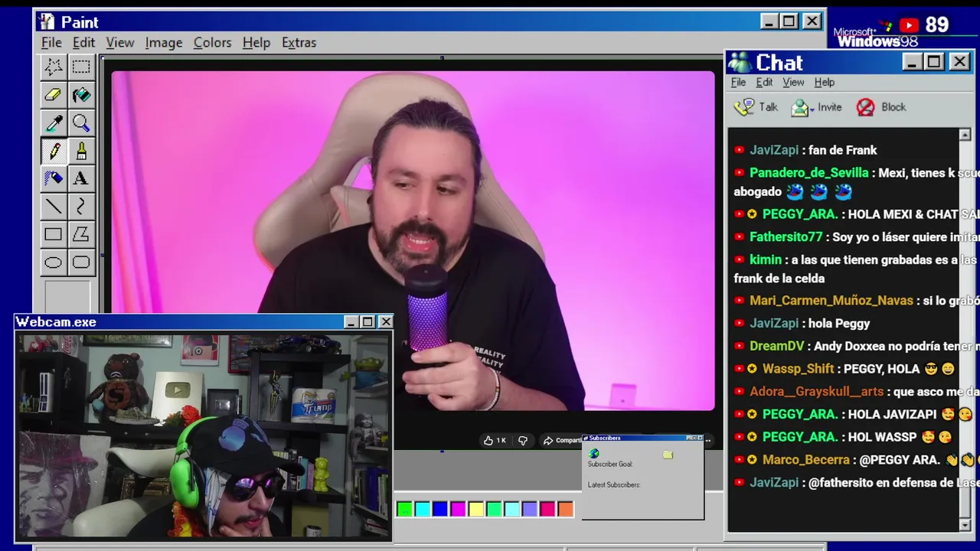Image resolution: width=980 pixels, height=551 pixels.
Task: Pick the Eraser tool in Paint
Action: coord(53,95)
